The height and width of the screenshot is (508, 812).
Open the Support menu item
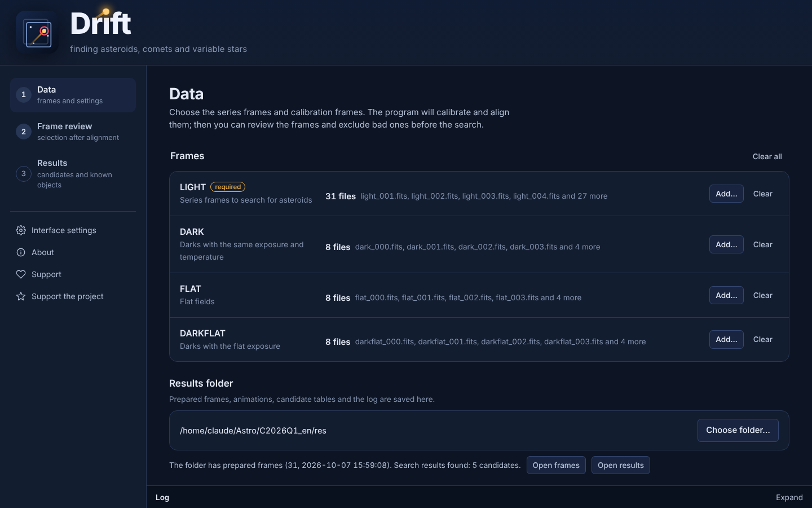tap(73, 274)
